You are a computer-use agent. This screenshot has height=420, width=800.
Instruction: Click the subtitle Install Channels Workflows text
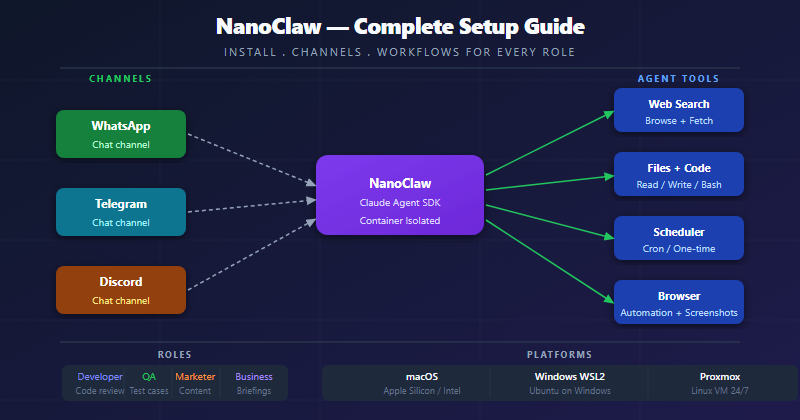tap(399, 52)
